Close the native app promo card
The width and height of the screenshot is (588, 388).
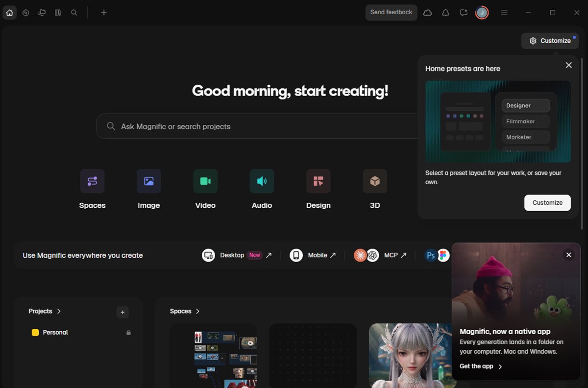[568, 255]
